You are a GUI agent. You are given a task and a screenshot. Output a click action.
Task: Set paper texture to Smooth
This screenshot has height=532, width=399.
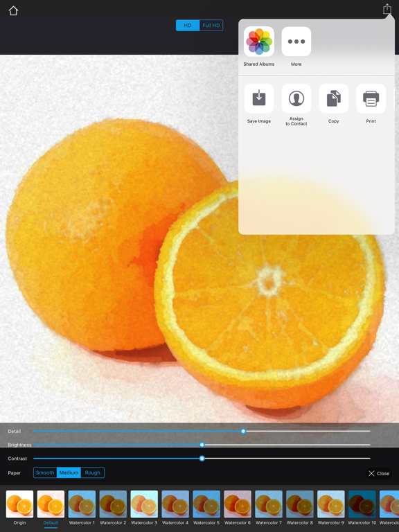click(x=45, y=472)
